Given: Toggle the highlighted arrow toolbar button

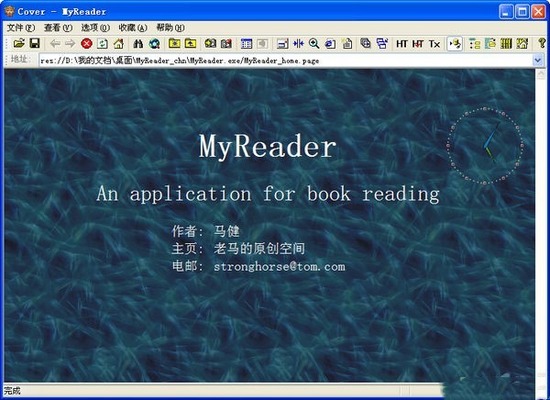Looking at the screenshot, I should [x=455, y=44].
